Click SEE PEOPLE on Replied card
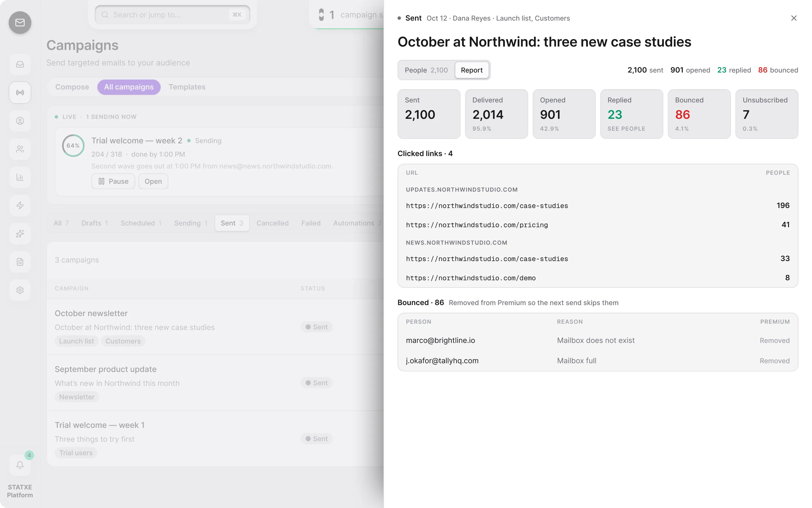Viewport: 812px width, 508px height. click(x=626, y=129)
